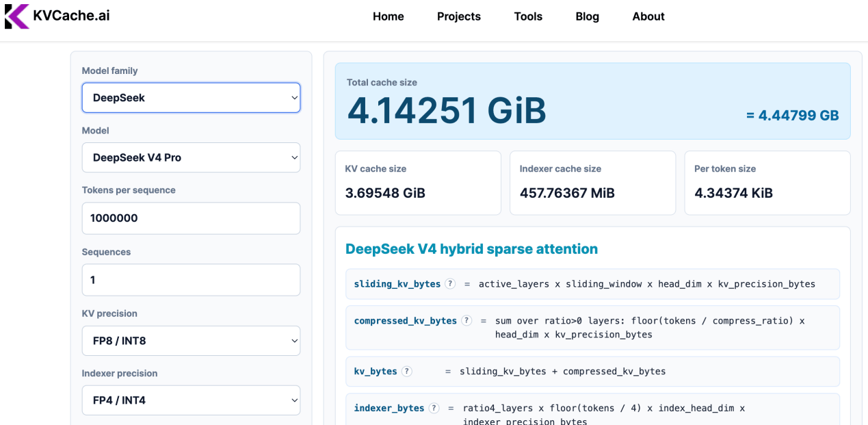Click the KV precision label
This screenshot has height=425, width=868.
coord(109,313)
